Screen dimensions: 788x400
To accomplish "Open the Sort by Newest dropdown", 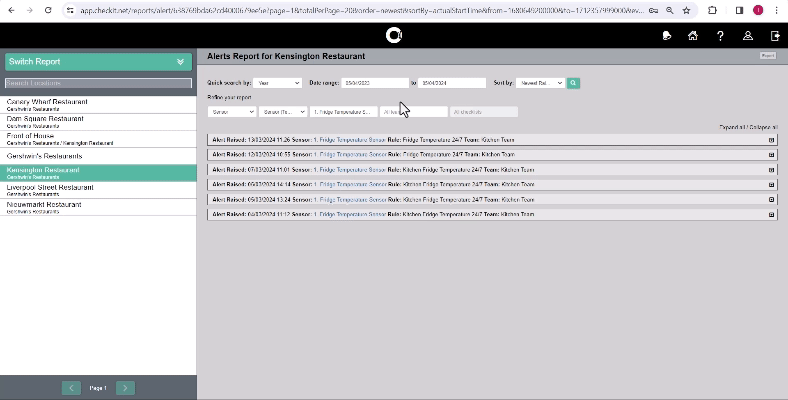I will click(x=541, y=83).
